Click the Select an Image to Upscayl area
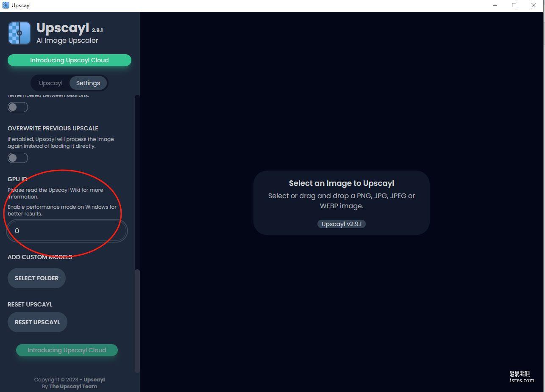545x392 pixels. pyautogui.click(x=342, y=202)
